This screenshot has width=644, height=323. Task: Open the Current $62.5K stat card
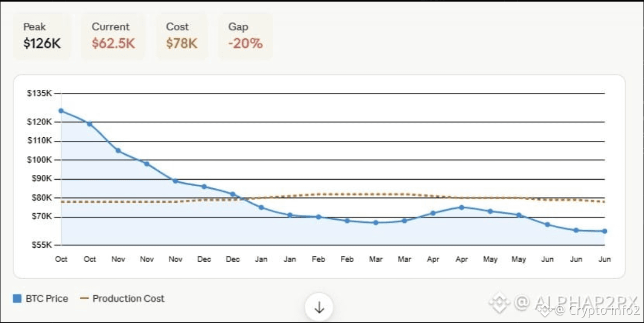[113, 36]
